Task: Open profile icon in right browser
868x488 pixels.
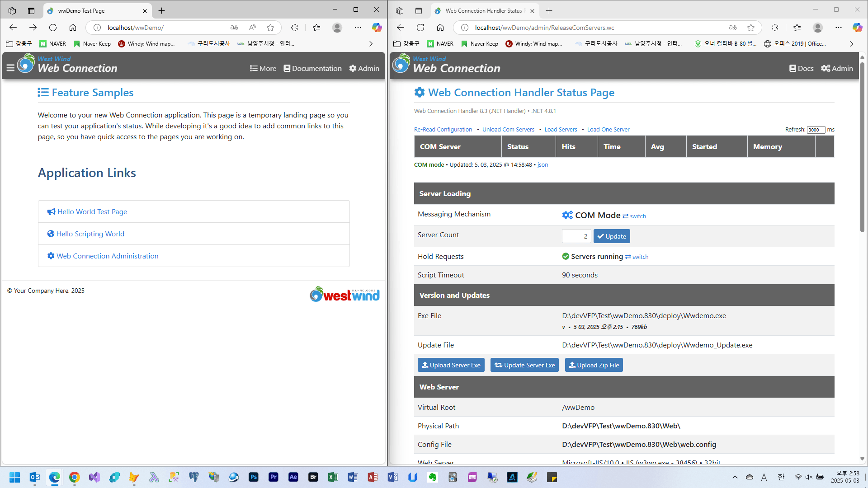Action: 818,28
